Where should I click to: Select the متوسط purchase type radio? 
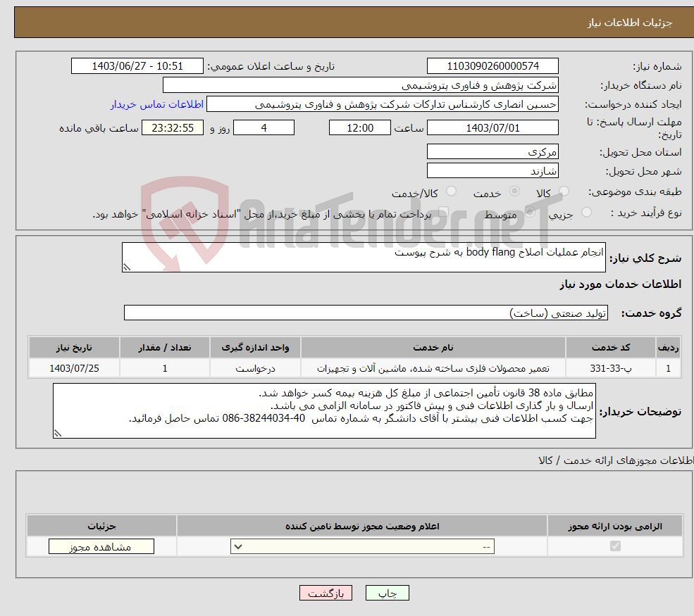pos(530,213)
